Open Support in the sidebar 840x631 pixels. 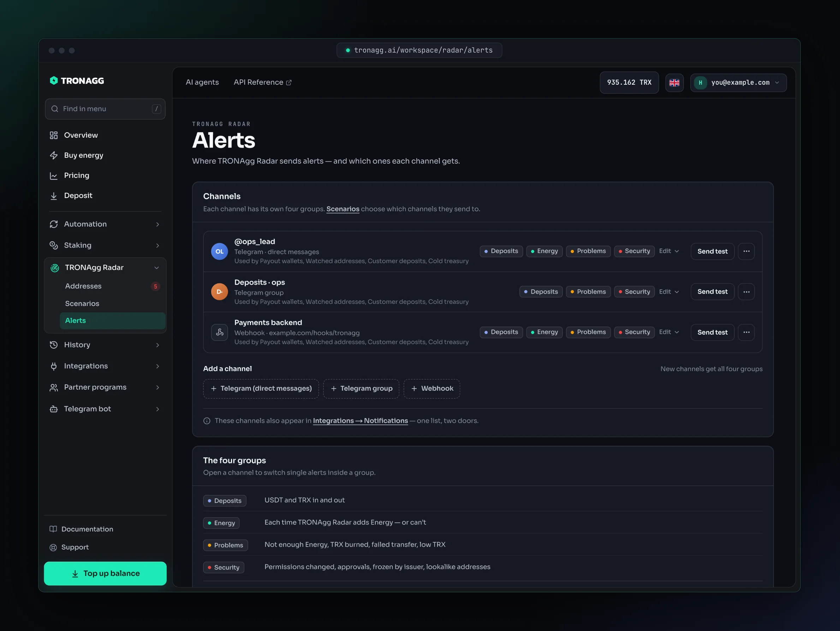[x=105, y=547]
